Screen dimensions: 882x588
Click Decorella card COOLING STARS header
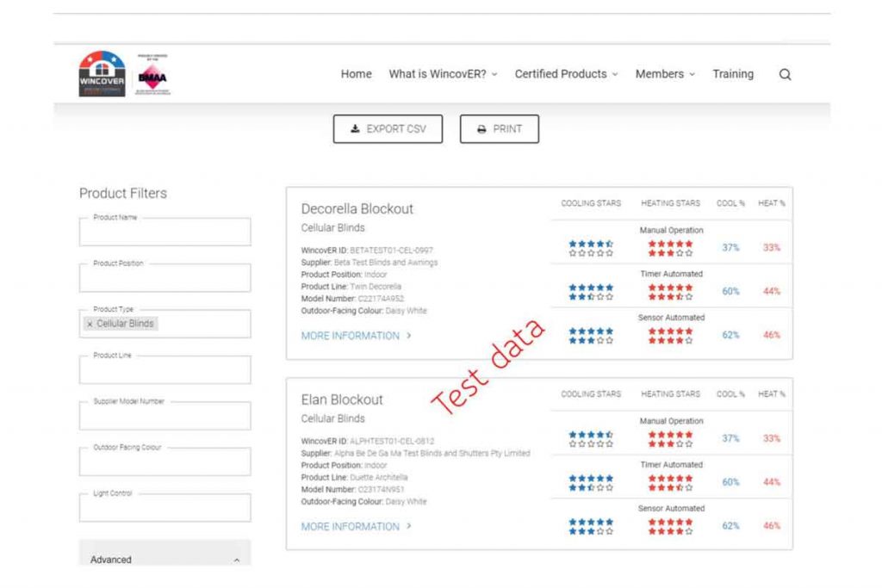(x=591, y=203)
